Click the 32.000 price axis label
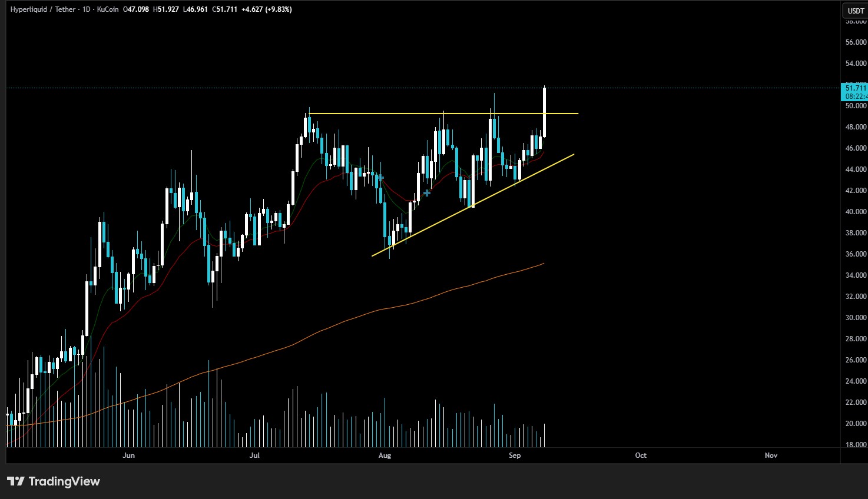The width and height of the screenshot is (868, 499). [x=856, y=297]
